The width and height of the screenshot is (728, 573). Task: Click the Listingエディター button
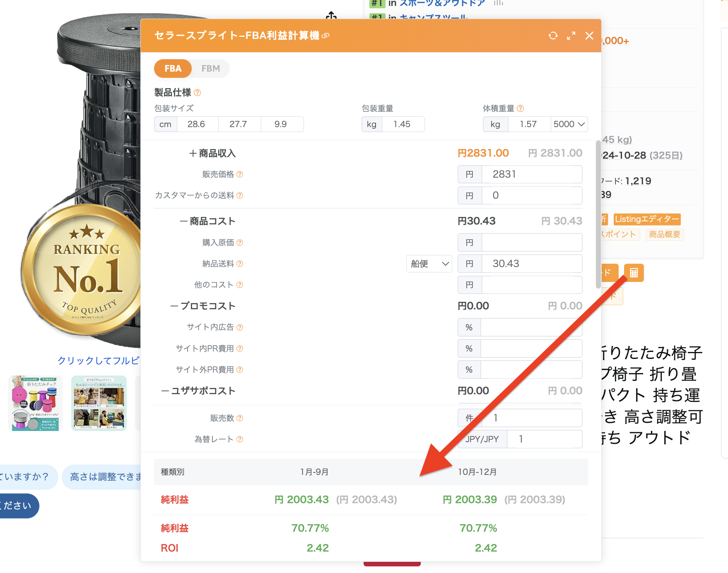[x=647, y=219]
